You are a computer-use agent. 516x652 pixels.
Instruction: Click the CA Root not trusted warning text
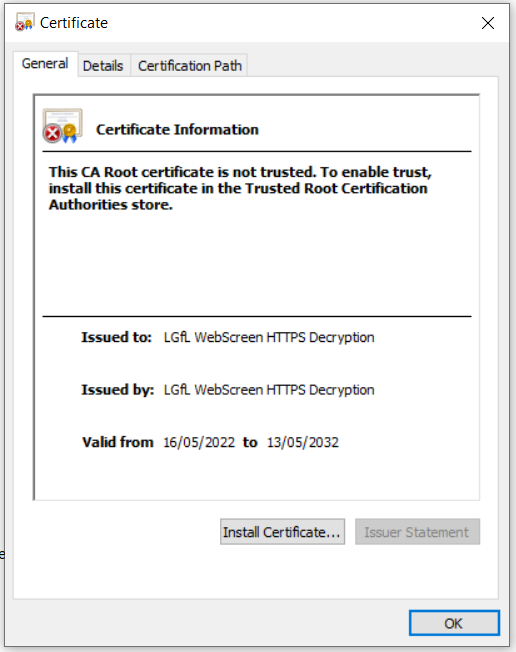(x=240, y=188)
